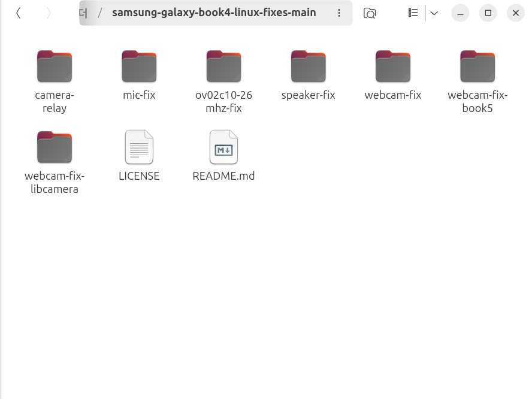Minimize the file manager window
The width and height of the screenshot is (532, 399).
(461, 13)
